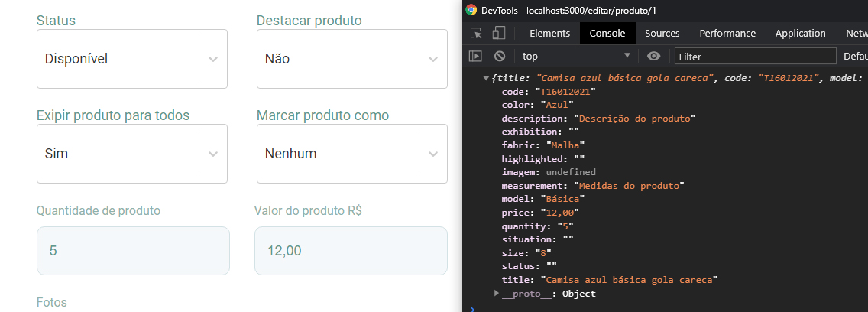Collapse the logged object with title arrow
The width and height of the screenshot is (868, 312).
click(486, 78)
